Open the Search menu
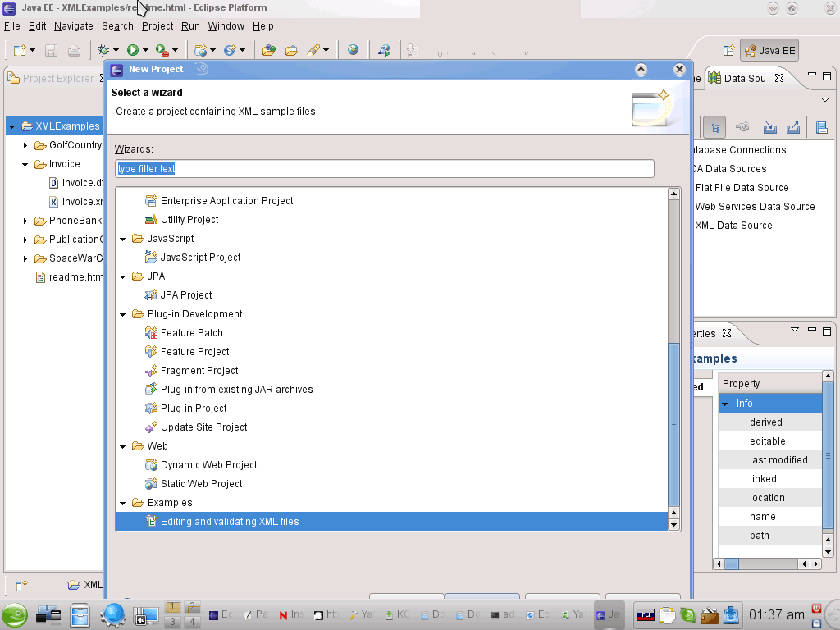Image resolution: width=840 pixels, height=630 pixels. click(117, 26)
